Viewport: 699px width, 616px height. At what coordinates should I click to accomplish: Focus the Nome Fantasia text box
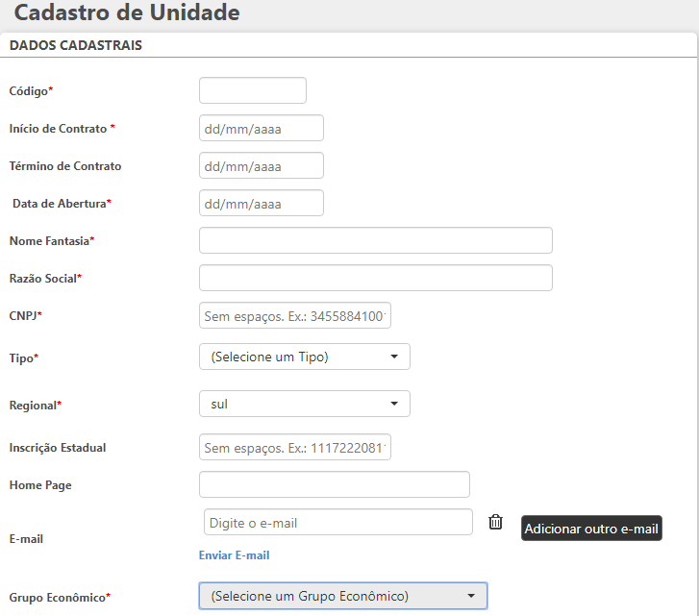coord(375,240)
